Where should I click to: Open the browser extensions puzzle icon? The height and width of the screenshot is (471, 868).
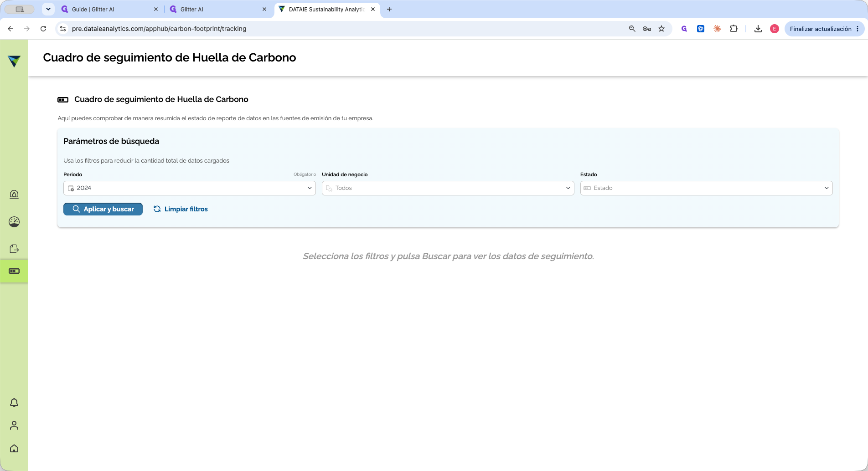[x=734, y=29]
